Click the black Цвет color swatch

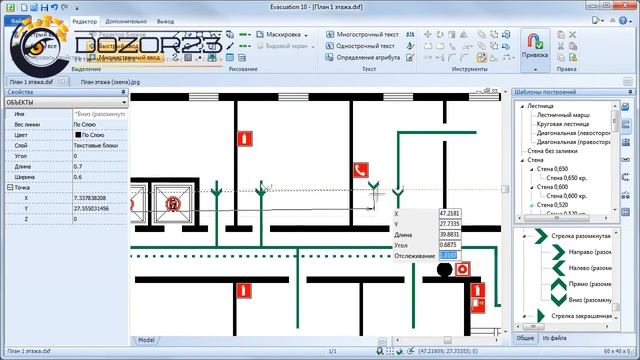pos(78,135)
